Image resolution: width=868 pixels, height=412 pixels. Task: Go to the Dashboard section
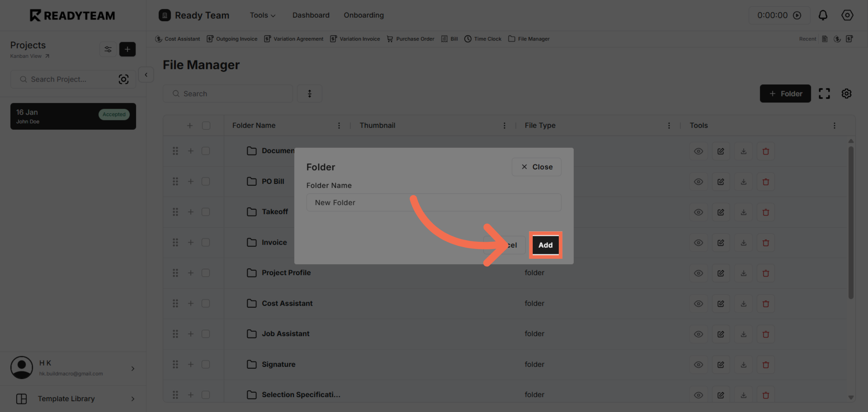311,15
